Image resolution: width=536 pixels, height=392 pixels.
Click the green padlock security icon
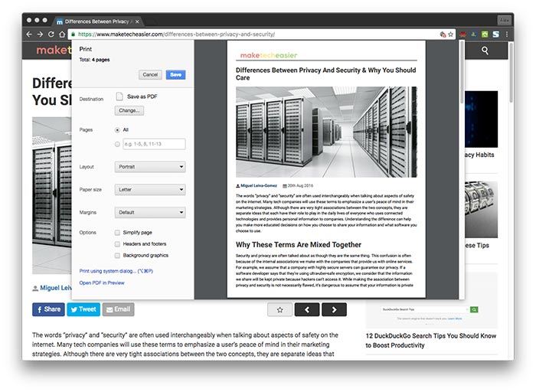[74, 34]
